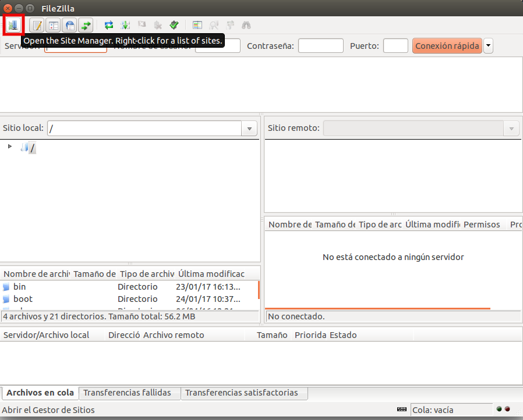Toggle the message log display
This screenshot has height=420, width=523.
tap(37, 25)
